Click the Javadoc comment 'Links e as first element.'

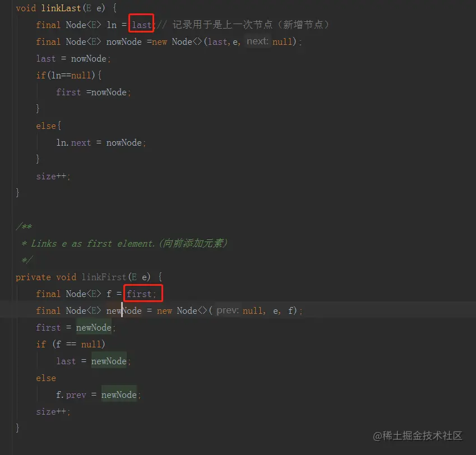[93, 243]
